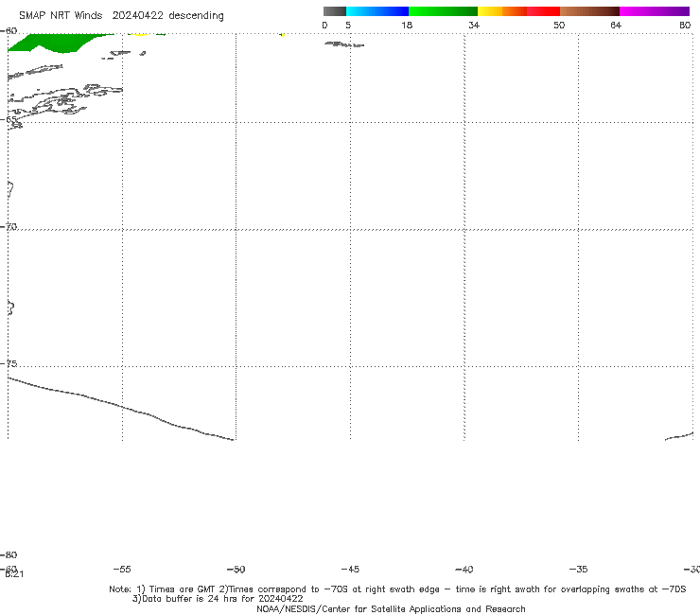Click the latitude label '-65'
Screen dimensions: 700x615
[x=9, y=120]
